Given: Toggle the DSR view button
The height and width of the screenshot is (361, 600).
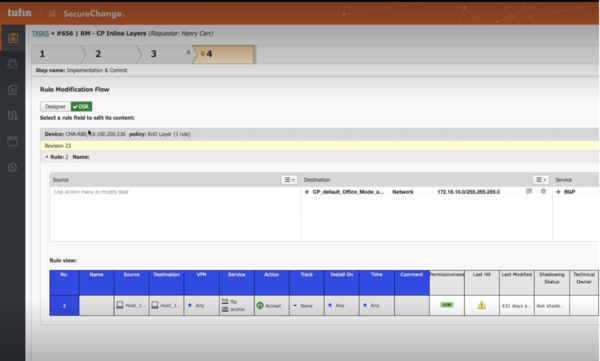Looking at the screenshot, I should (x=81, y=106).
